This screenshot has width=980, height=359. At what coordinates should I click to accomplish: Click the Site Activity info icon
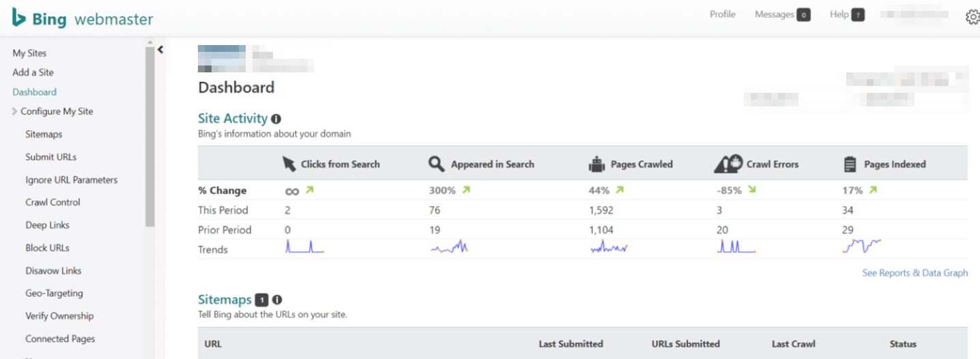point(276,119)
